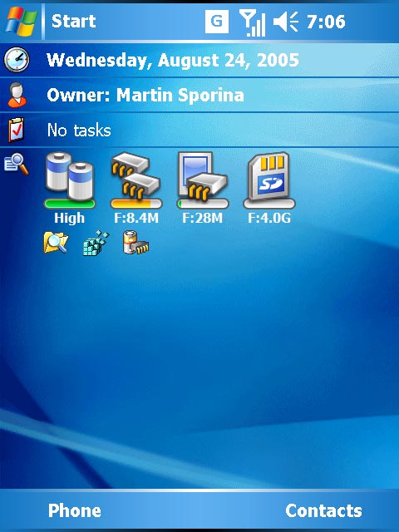Click the magnifier search plugin icon
Image resolution: width=399 pixels, height=532 pixels.
(16, 165)
